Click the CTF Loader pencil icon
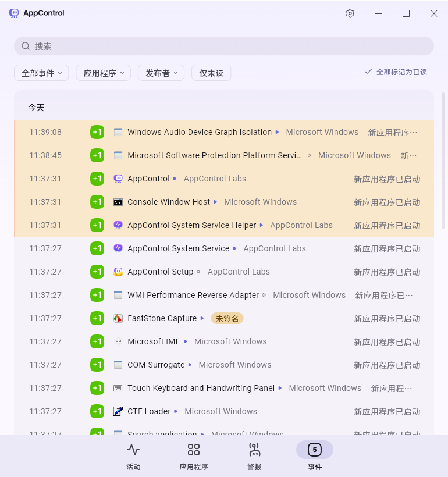The width and height of the screenshot is (448, 477). [118, 411]
